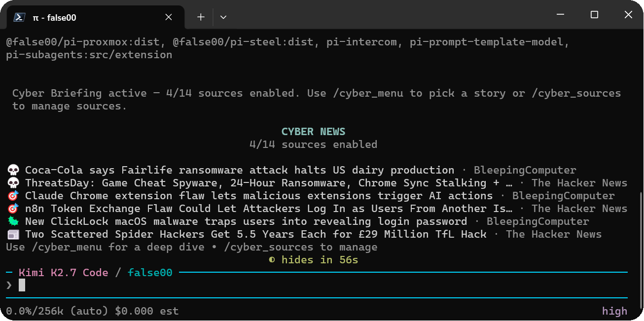Click "pi-intercom" in the extensions list

361,42
